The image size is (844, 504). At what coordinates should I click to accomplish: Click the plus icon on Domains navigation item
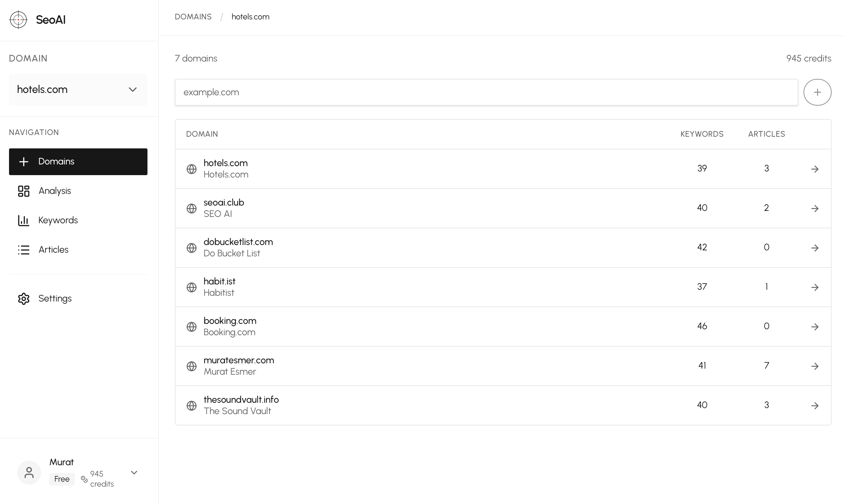pyautogui.click(x=23, y=162)
